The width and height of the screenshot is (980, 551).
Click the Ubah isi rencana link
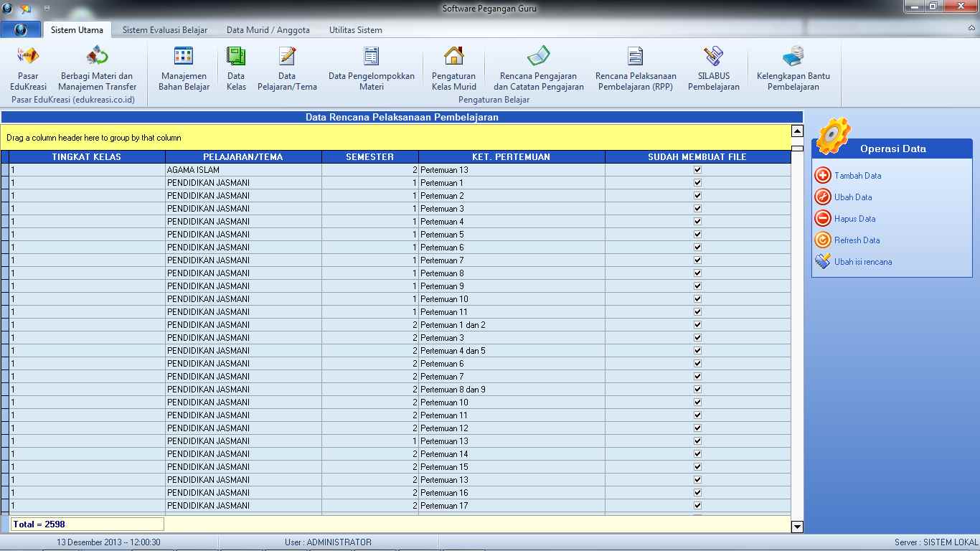click(863, 262)
